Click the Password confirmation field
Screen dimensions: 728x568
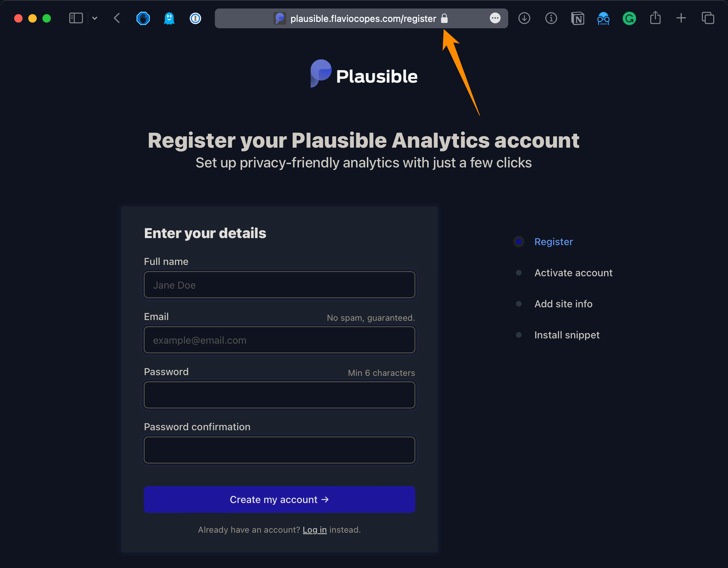point(279,450)
